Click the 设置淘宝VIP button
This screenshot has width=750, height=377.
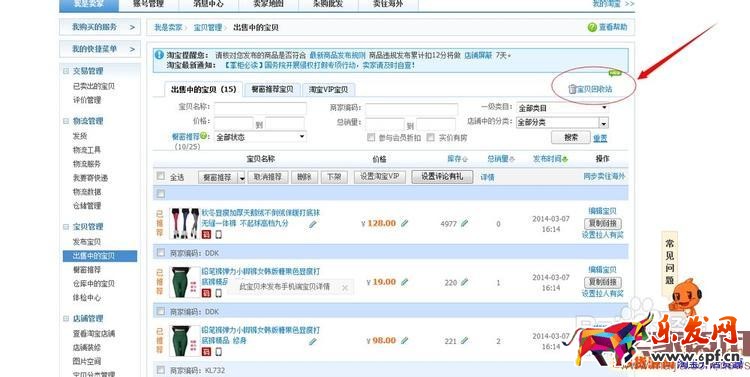(380, 177)
